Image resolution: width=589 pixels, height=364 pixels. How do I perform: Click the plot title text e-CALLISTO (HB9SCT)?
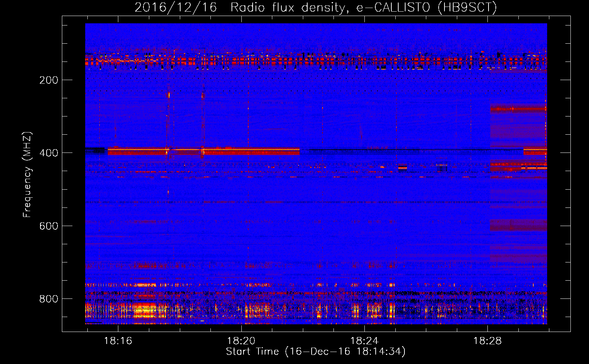tap(426, 7)
